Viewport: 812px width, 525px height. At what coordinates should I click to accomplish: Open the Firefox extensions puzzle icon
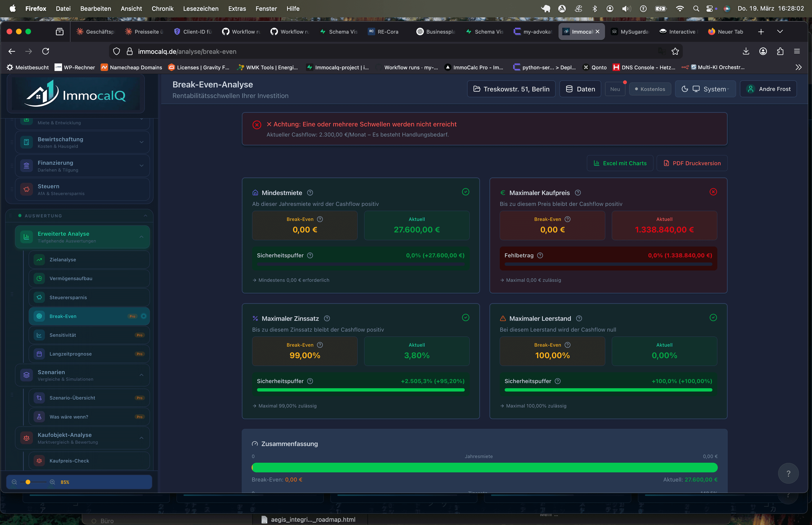[780, 51]
